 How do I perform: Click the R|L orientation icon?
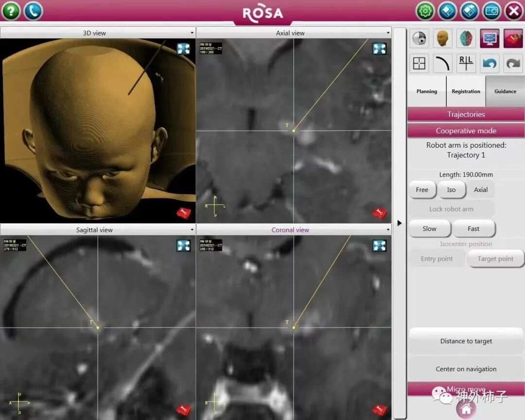(x=466, y=64)
